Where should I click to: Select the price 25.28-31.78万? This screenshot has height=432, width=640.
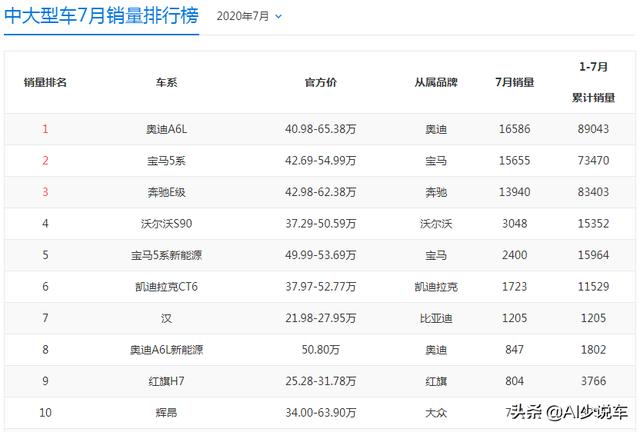tap(320, 381)
